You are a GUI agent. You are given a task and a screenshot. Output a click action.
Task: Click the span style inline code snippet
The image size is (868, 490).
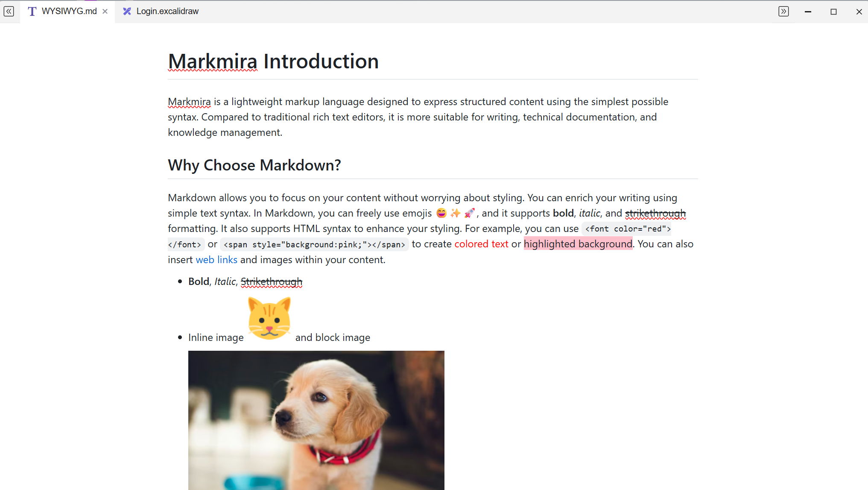(x=314, y=244)
